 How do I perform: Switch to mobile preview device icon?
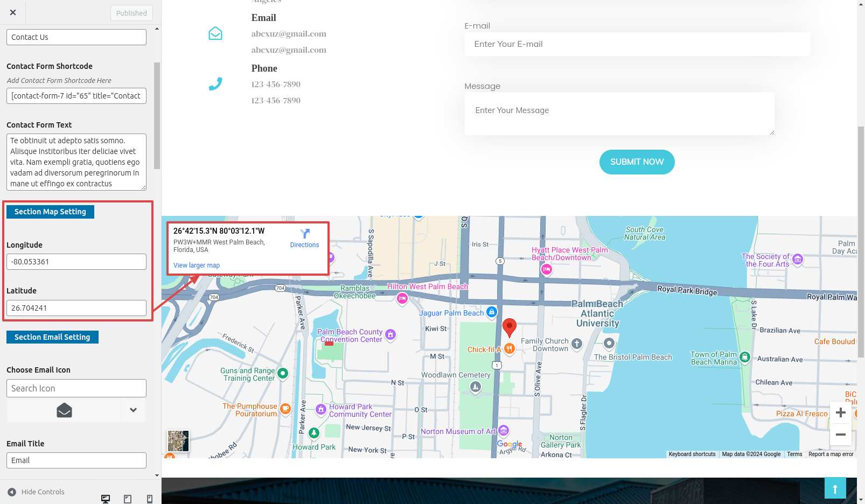click(150, 499)
